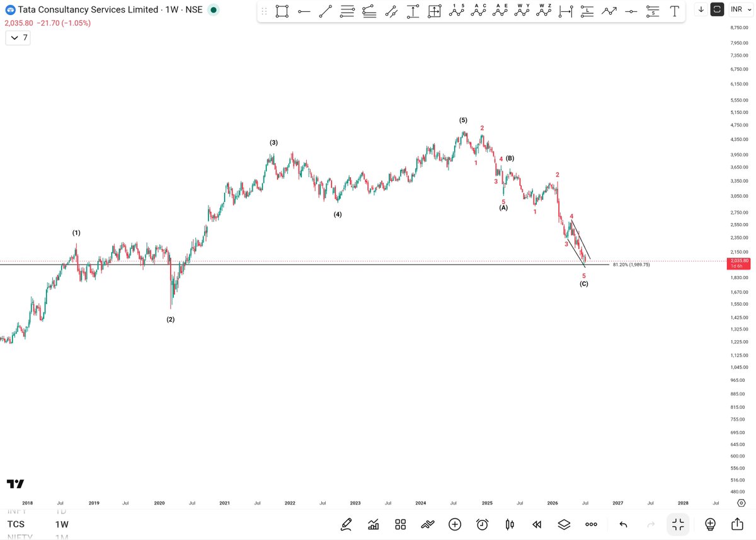This screenshot has height=540, width=756.
Task: Open the INR currency dropdown
Action: [740, 9]
